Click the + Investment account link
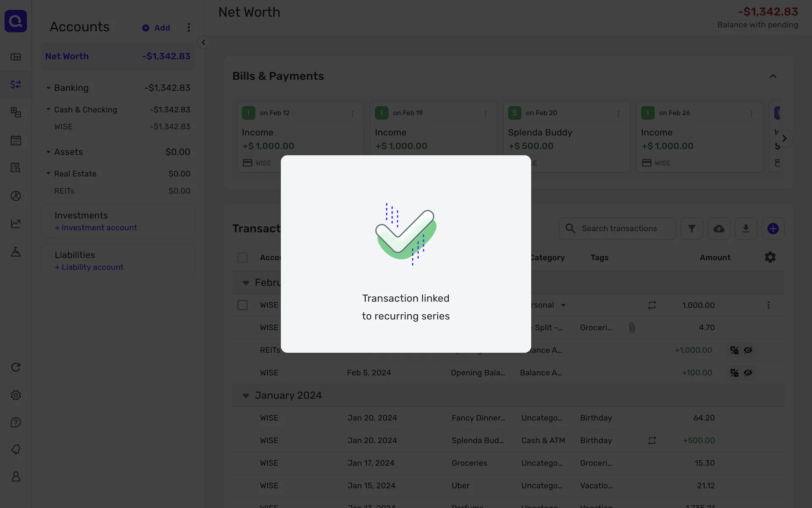This screenshot has height=508, width=812. click(96, 228)
